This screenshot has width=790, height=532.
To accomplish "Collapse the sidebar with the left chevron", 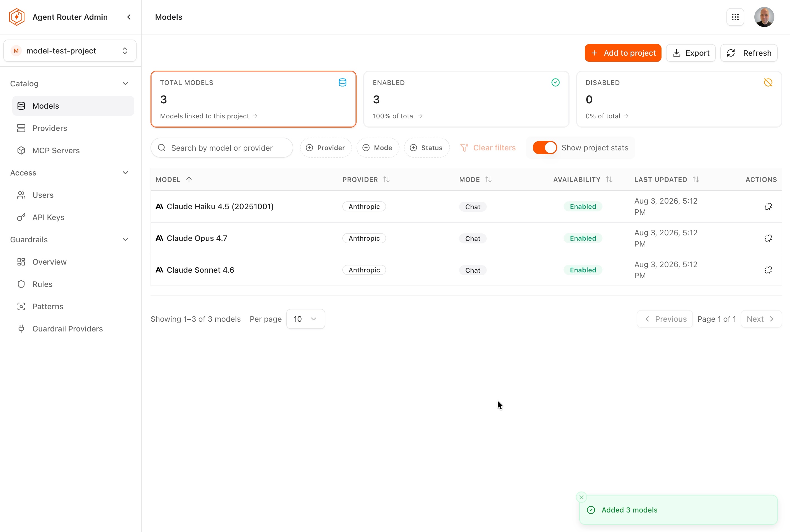I will point(129,17).
